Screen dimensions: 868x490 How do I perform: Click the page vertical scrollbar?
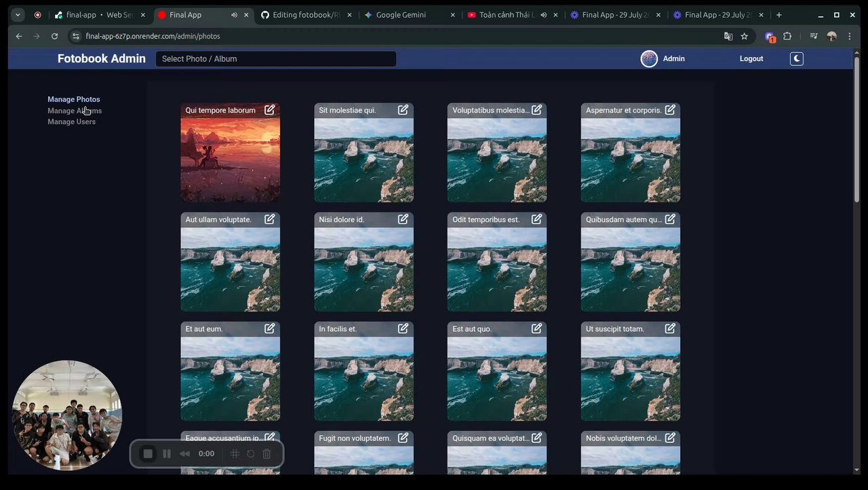click(x=856, y=129)
